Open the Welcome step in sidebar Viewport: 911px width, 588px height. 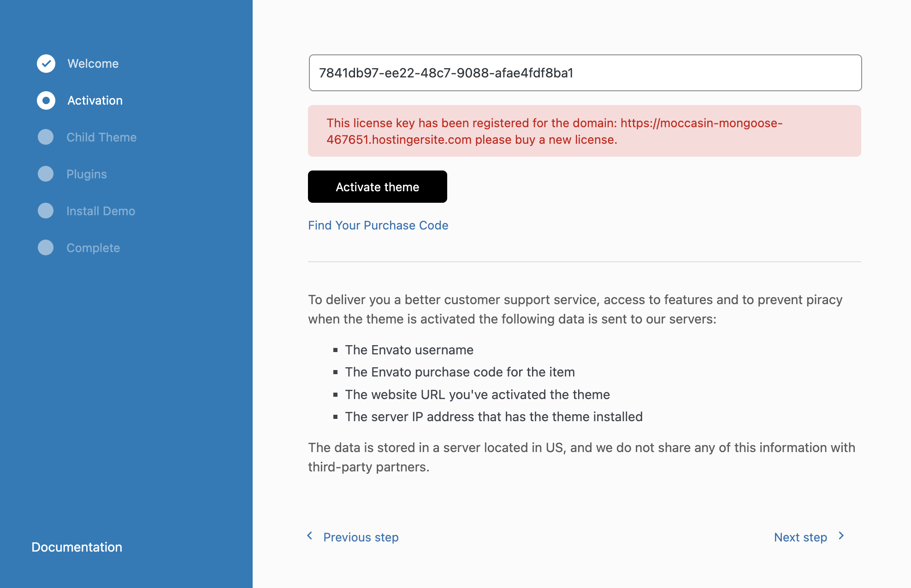[93, 64]
